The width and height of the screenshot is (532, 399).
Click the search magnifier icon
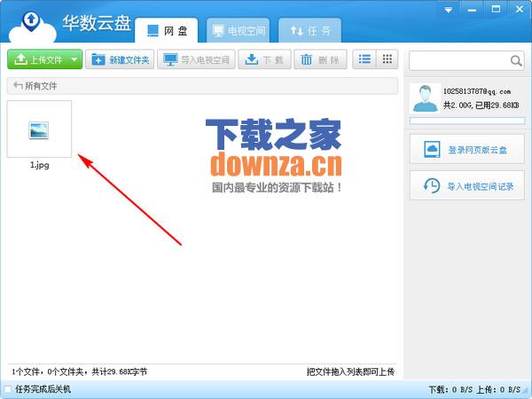click(516, 60)
